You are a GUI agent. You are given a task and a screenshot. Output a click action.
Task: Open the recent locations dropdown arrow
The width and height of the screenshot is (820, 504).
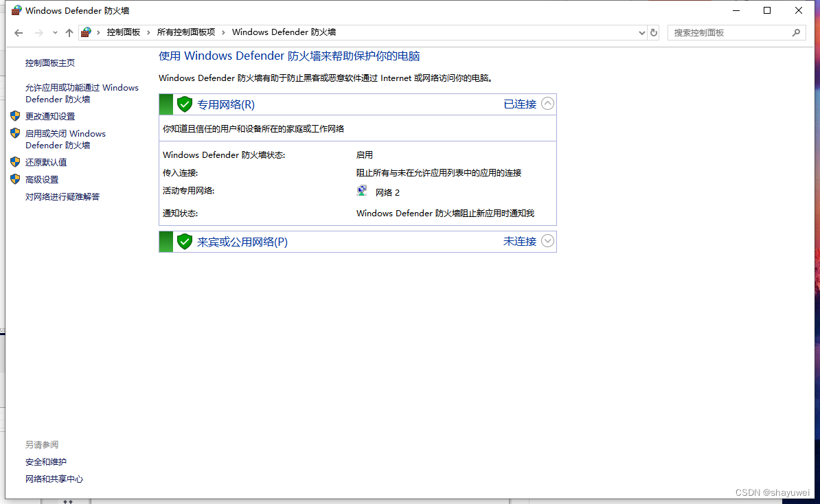[55, 33]
